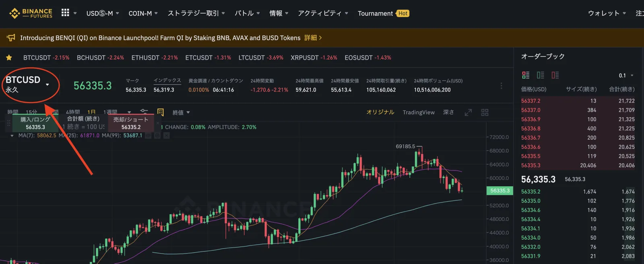Open the COIN-M dropdown menu

pos(143,13)
